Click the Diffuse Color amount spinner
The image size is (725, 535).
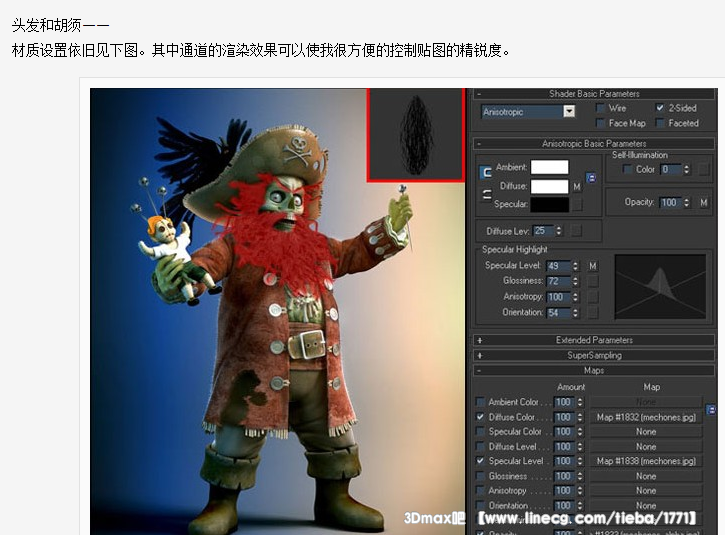(580, 417)
